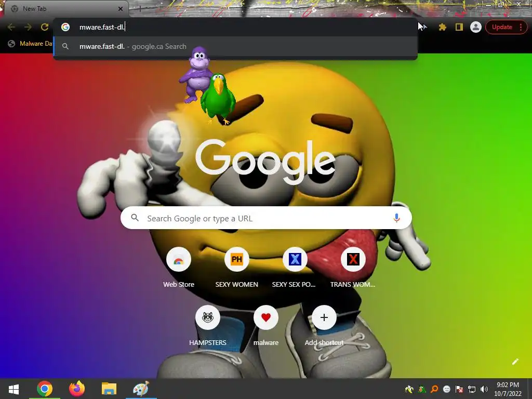Customize the page with the pencil icon
This screenshot has height=399, width=532.
click(x=515, y=362)
